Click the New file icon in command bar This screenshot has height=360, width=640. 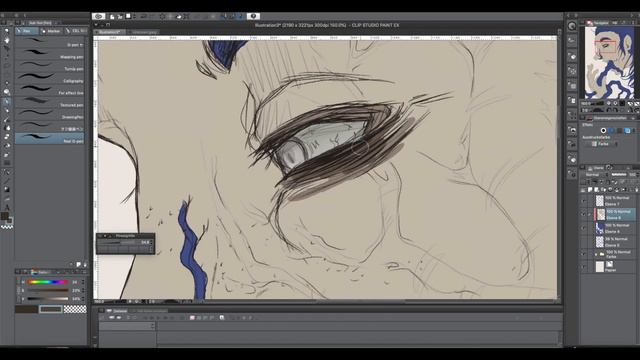[x=112, y=17]
